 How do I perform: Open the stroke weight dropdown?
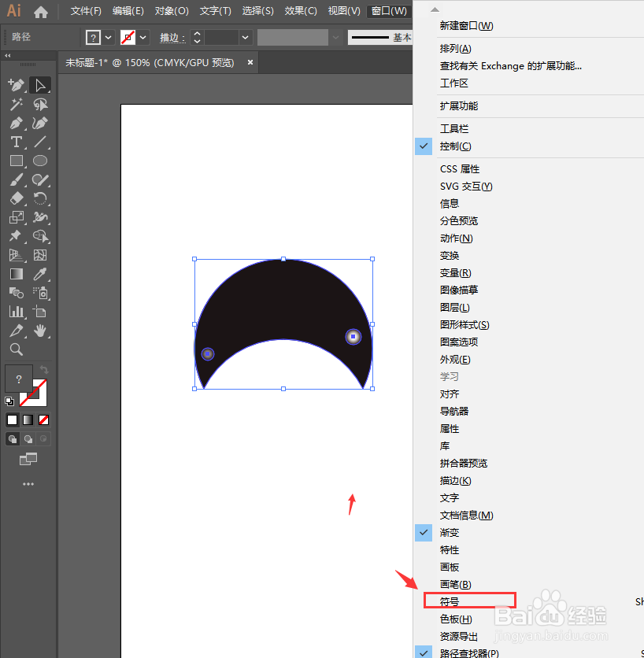[244, 37]
